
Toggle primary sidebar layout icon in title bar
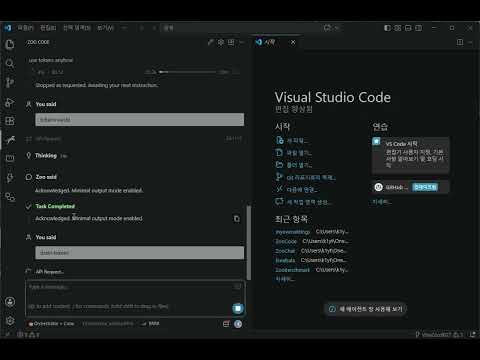[x=387, y=28]
